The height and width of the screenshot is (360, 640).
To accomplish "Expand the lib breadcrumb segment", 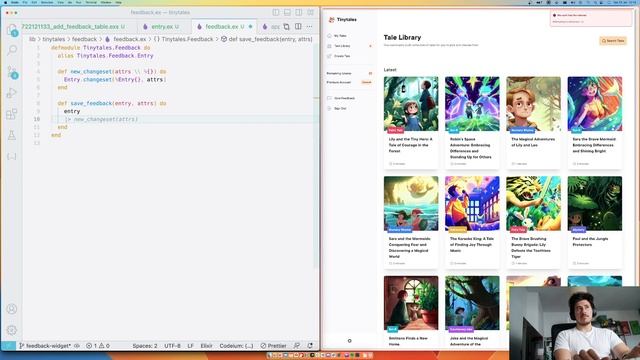I will (32, 39).
